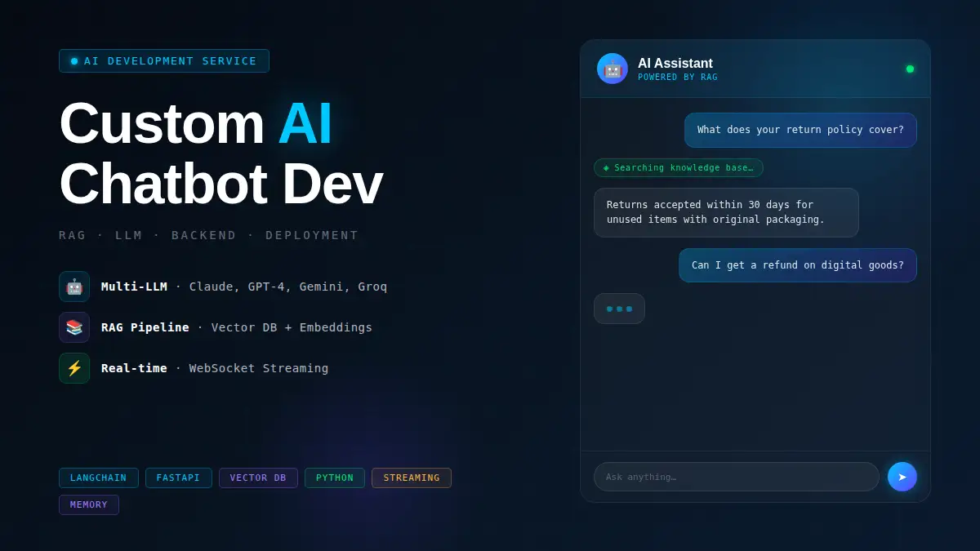Click the digital goods refund message
The image size is (980, 551).
click(x=797, y=265)
